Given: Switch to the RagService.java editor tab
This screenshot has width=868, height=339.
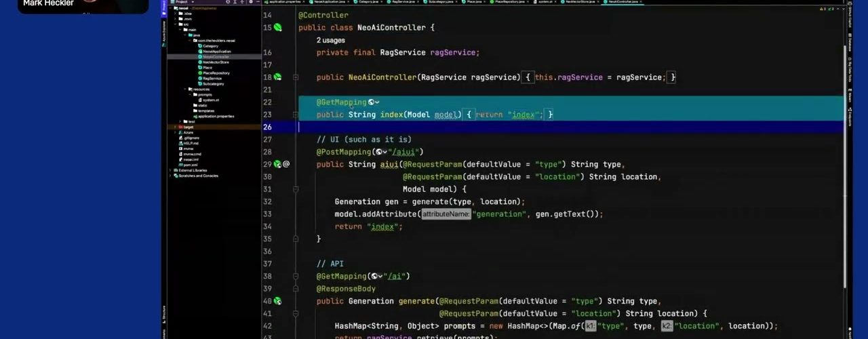Looking at the screenshot, I should click(x=408, y=2).
